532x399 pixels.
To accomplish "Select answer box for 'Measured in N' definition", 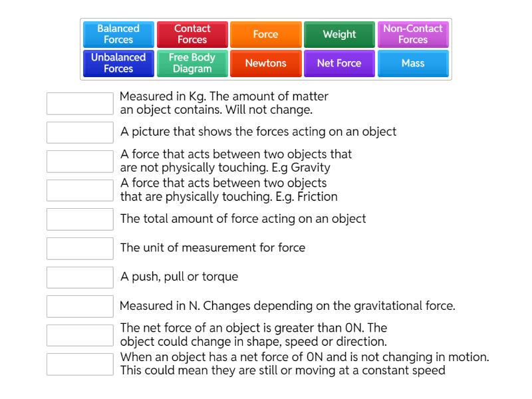I will tap(80, 307).
